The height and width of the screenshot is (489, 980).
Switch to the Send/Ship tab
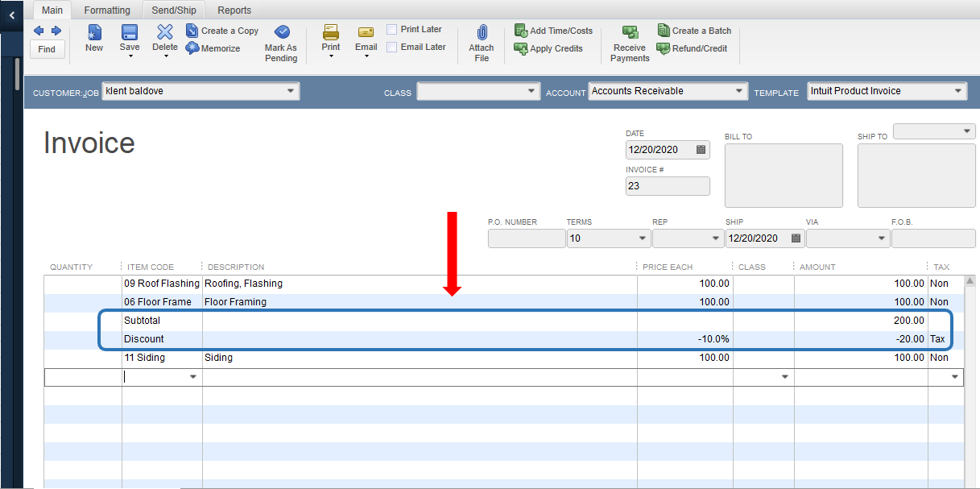(x=175, y=10)
